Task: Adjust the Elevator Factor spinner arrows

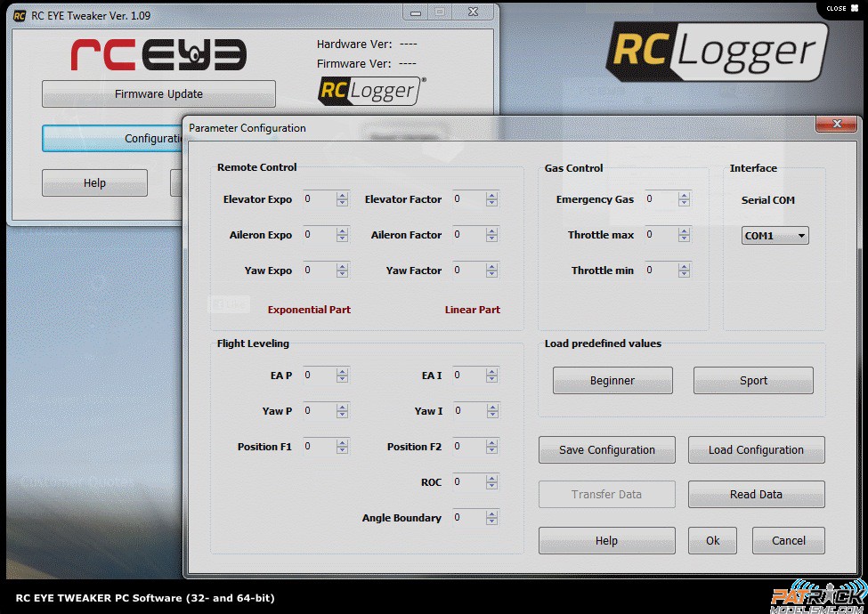Action: (x=491, y=199)
